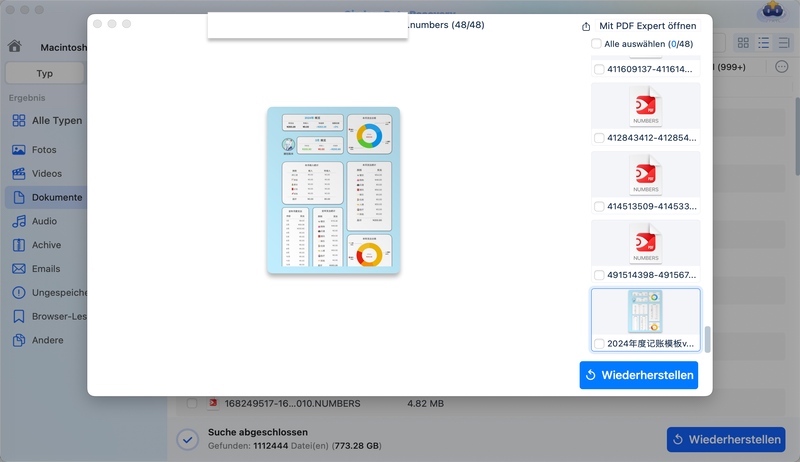Viewport: 800px width, 462px height.
Task: Click the Suche abgeschlossen status text
Action: [258, 432]
